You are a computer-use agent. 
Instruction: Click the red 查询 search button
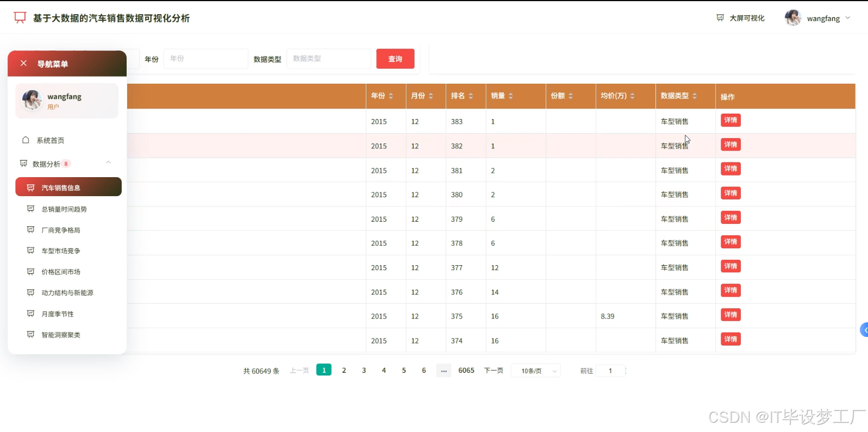(395, 59)
